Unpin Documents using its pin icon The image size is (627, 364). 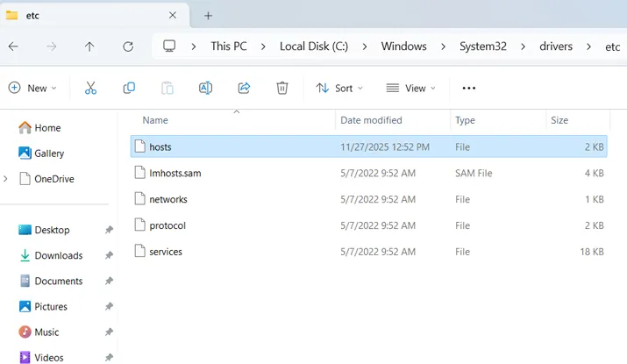(x=109, y=282)
